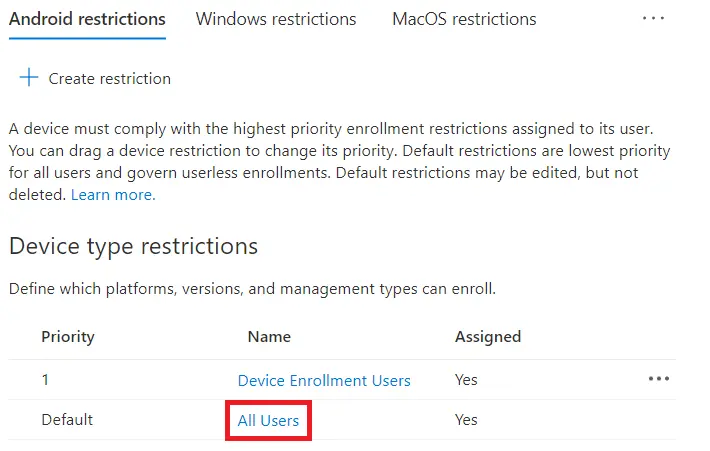Image resolution: width=710 pixels, height=451 pixels.
Task: Click the Assigned Yes value for Device Enrollment Users
Action: coord(466,380)
